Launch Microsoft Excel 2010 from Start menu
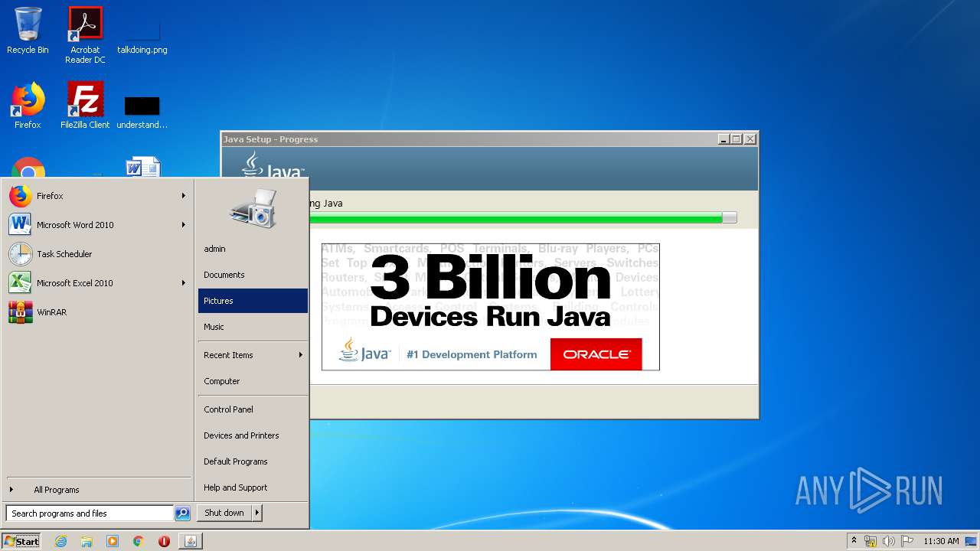The image size is (980, 551). point(97,283)
